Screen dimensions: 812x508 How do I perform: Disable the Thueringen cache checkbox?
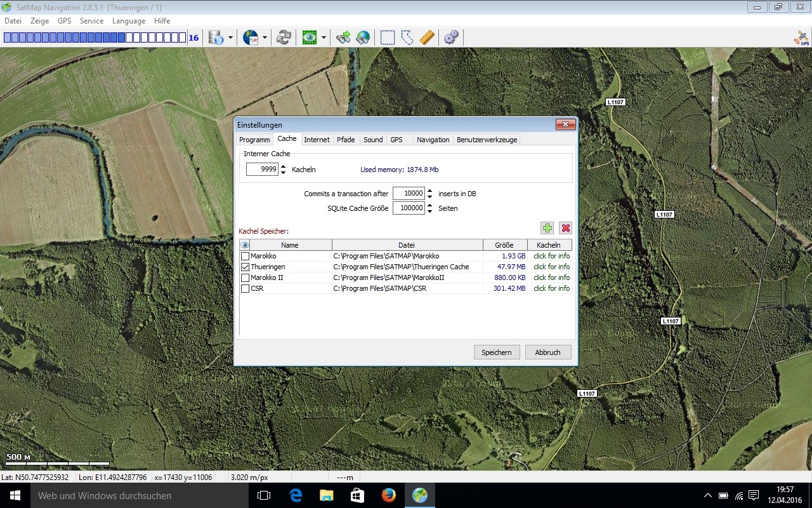point(245,267)
